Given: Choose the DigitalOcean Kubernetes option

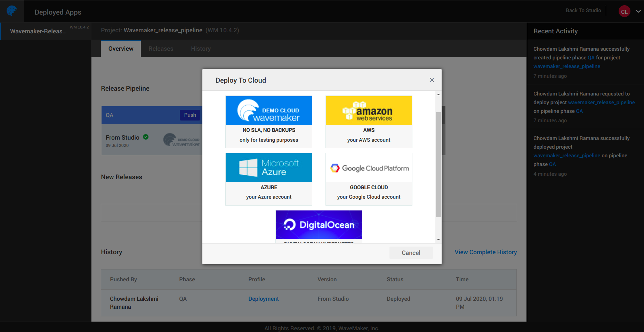Looking at the screenshot, I should pyautogui.click(x=319, y=225).
